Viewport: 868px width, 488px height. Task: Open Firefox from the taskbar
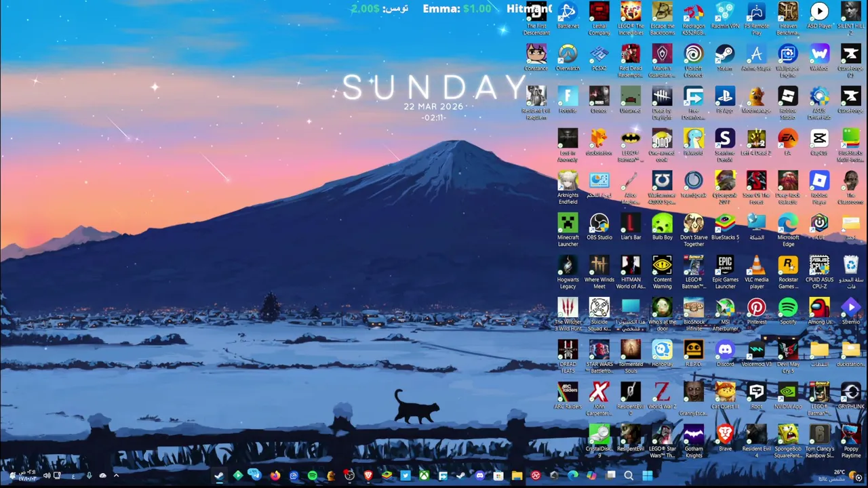(x=275, y=476)
